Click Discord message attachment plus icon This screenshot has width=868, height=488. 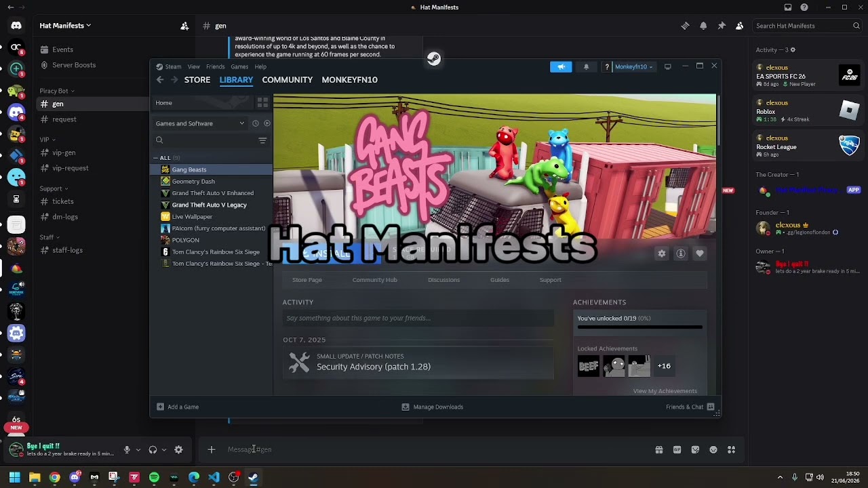click(212, 449)
